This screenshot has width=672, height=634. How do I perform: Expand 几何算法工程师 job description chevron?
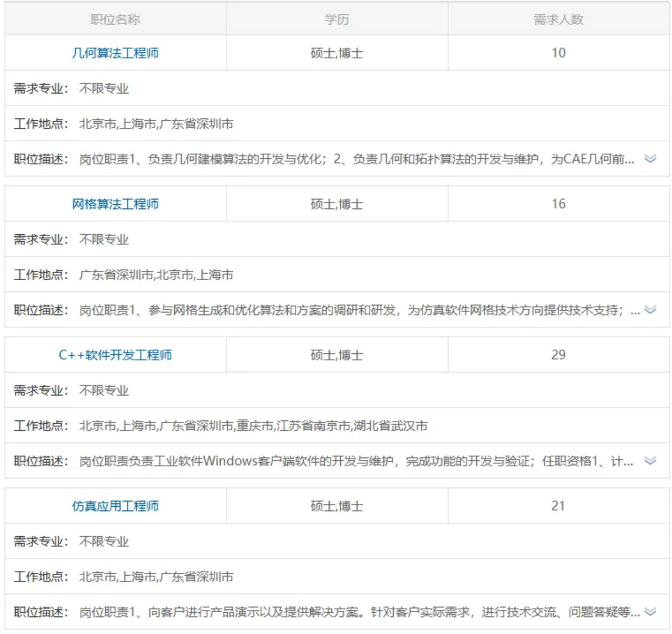(650, 159)
